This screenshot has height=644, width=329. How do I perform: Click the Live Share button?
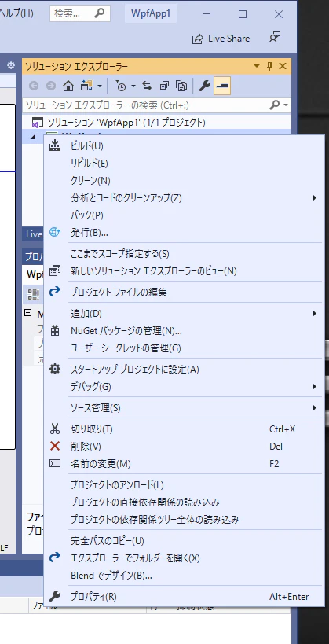[x=221, y=39]
